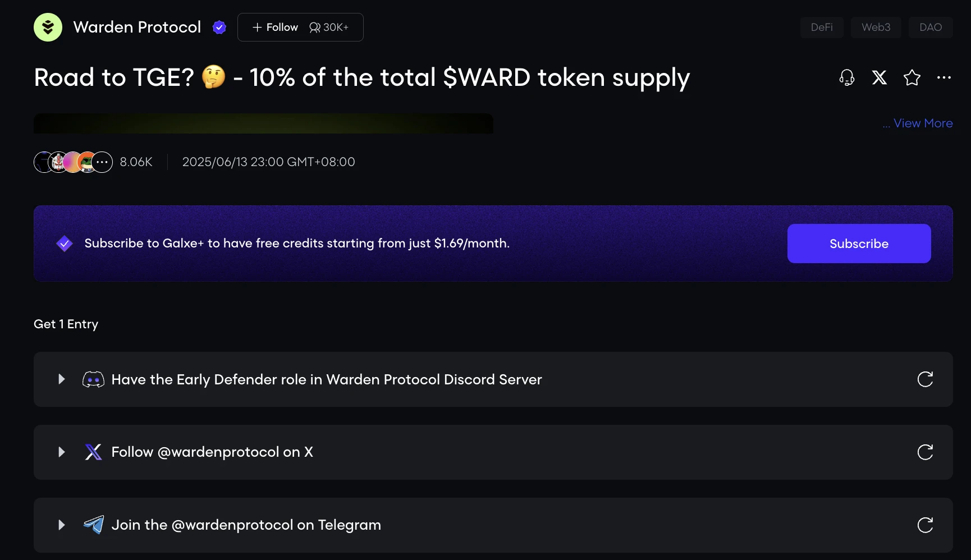Open the participant avatars list
971x560 pixels.
(x=73, y=162)
